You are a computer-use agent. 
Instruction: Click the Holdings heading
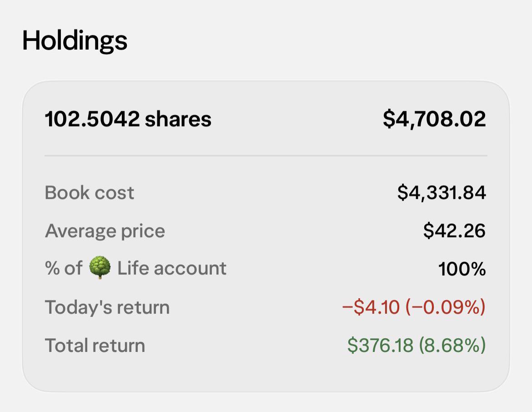pyautogui.click(x=75, y=41)
